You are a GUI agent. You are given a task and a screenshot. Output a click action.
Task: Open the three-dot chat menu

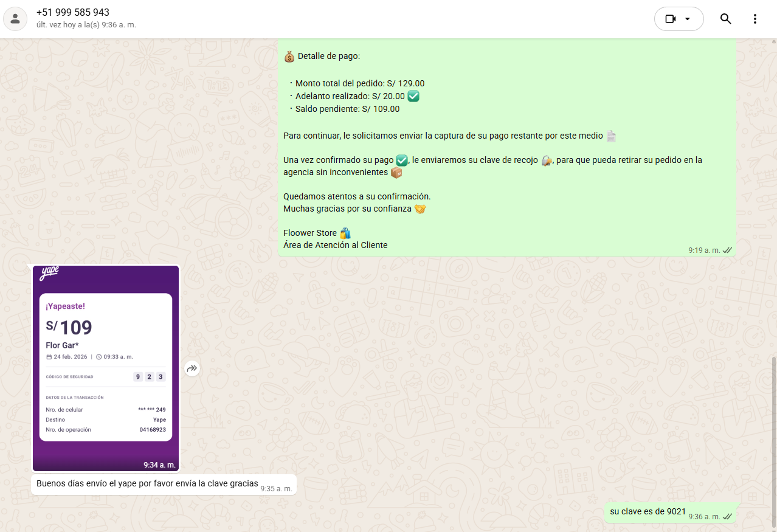click(755, 19)
